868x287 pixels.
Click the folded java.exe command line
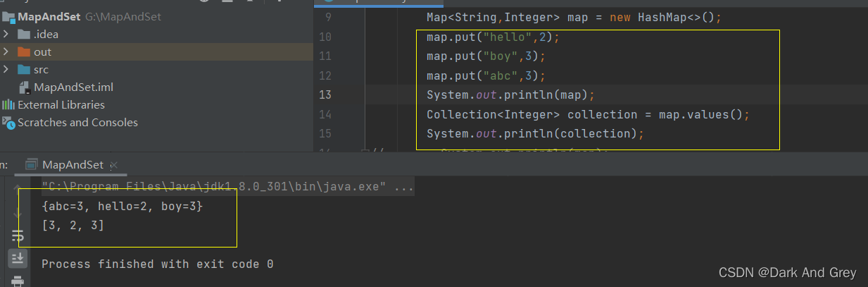228,188
